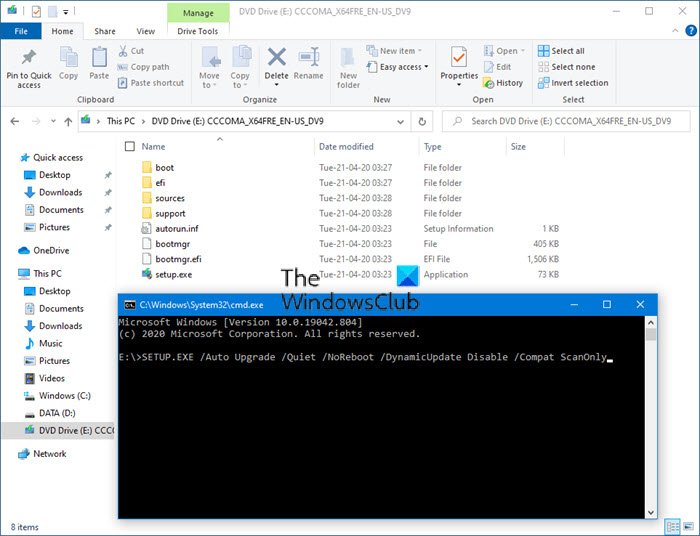The height and width of the screenshot is (536, 700).
Task: Click the Rename ribbon icon
Action: (308, 58)
